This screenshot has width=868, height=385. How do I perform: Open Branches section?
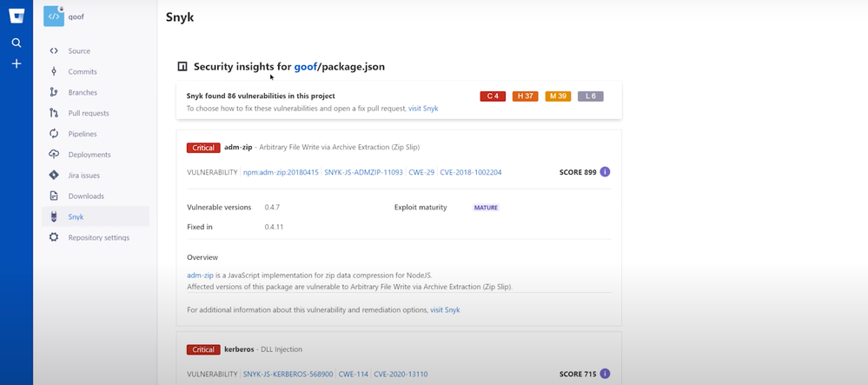(x=83, y=92)
